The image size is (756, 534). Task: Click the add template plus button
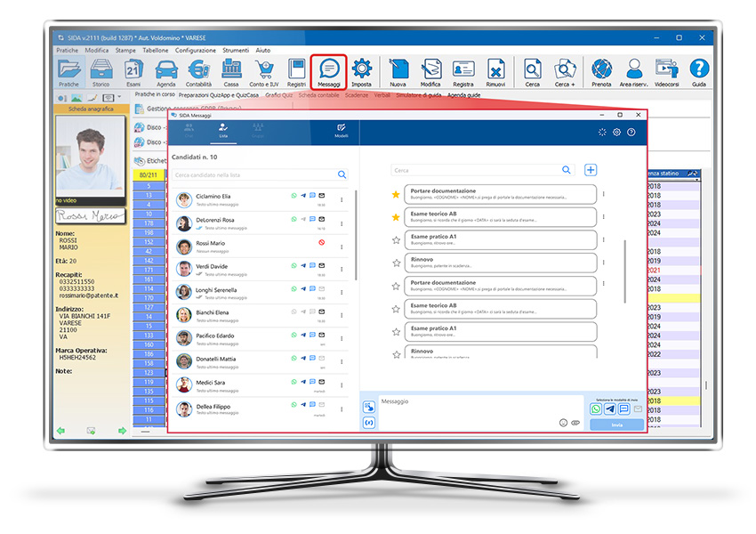pos(590,170)
